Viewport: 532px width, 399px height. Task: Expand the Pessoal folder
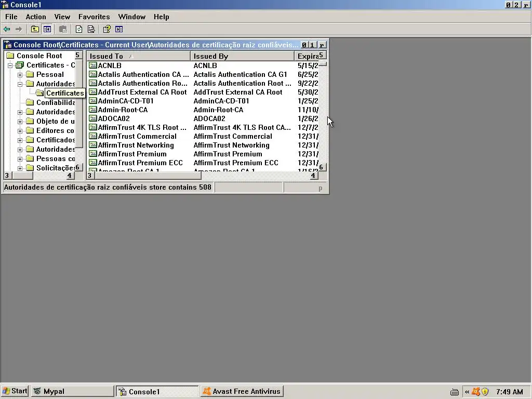coord(20,75)
